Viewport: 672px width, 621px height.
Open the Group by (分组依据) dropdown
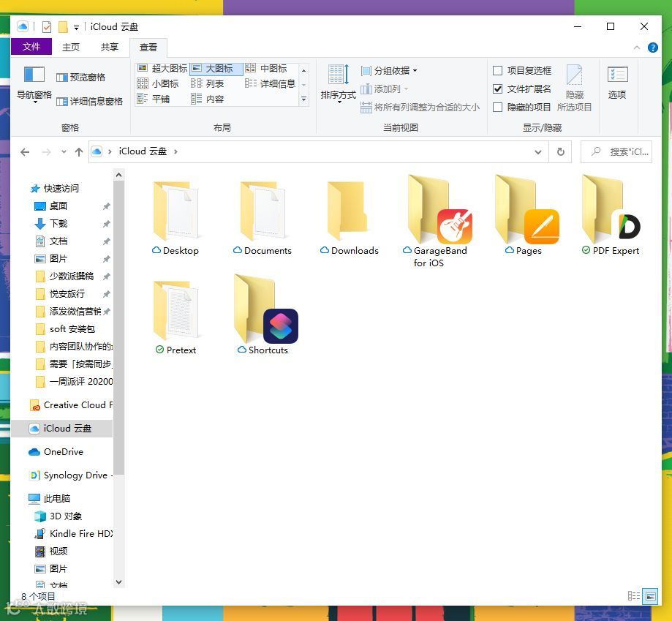pos(389,70)
